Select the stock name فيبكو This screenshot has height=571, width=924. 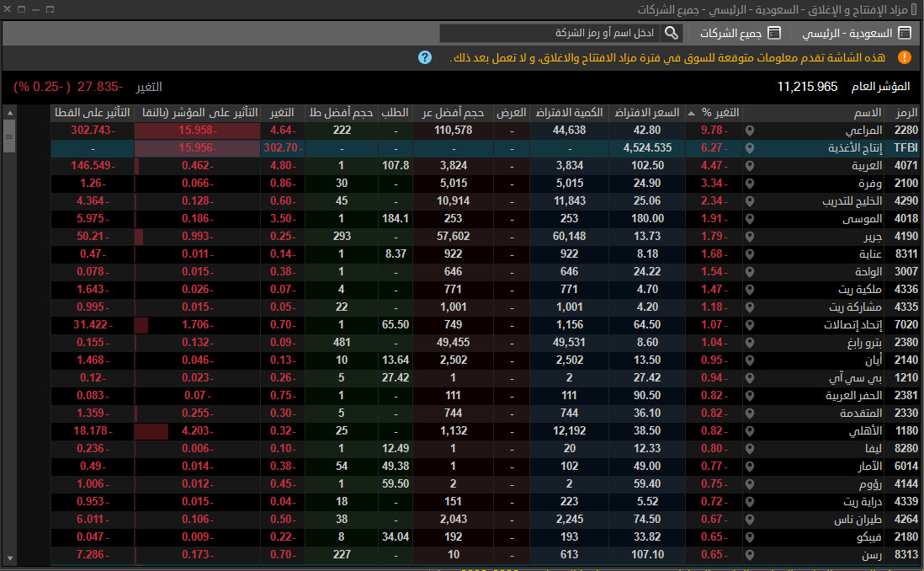coord(869,537)
